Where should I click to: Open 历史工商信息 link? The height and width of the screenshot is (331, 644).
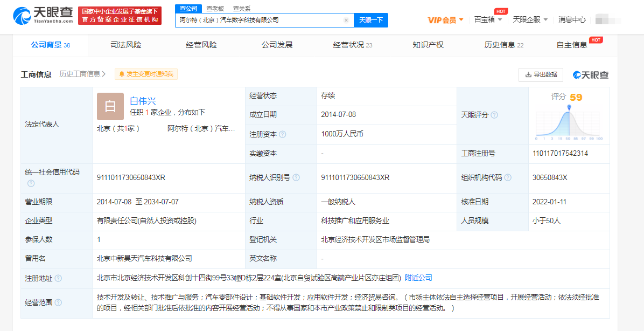coord(82,74)
